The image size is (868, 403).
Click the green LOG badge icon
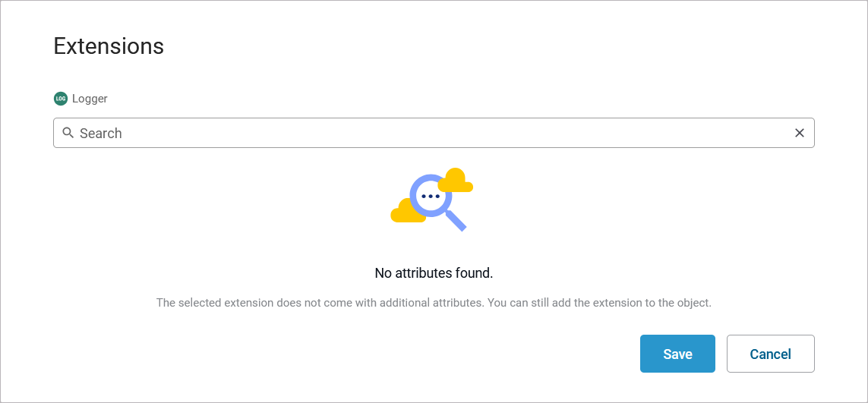coord(61,99)
